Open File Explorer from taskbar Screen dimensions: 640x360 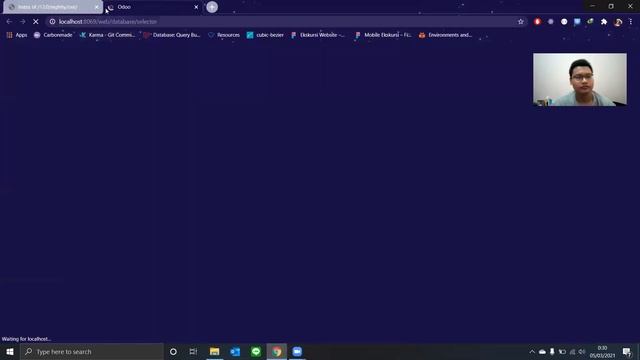214,351
